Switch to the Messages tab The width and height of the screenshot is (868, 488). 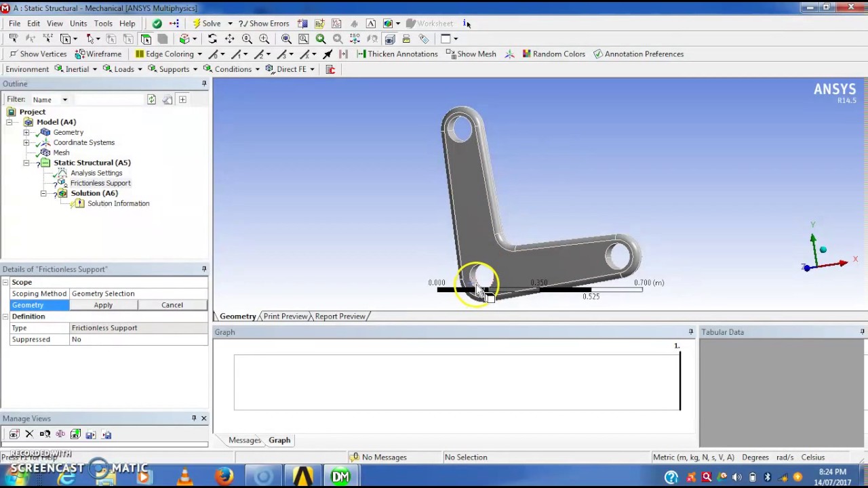[x=245, y=441]
